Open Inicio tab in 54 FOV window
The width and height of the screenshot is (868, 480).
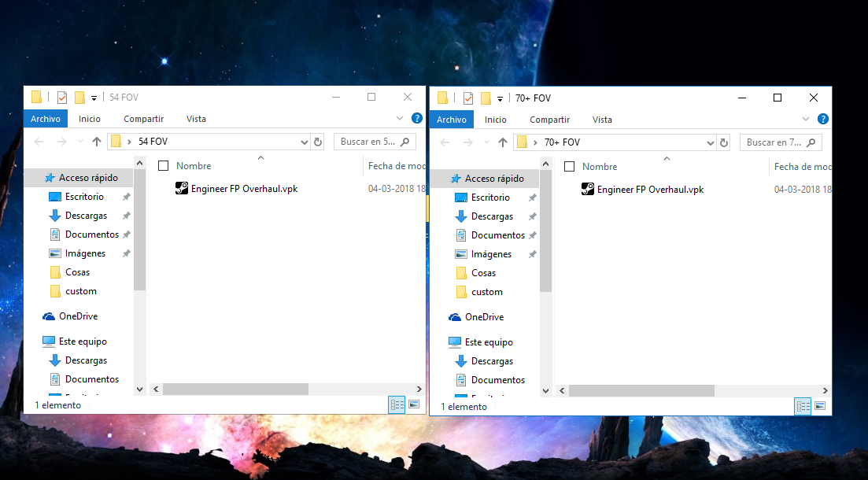tap(89, 119)
